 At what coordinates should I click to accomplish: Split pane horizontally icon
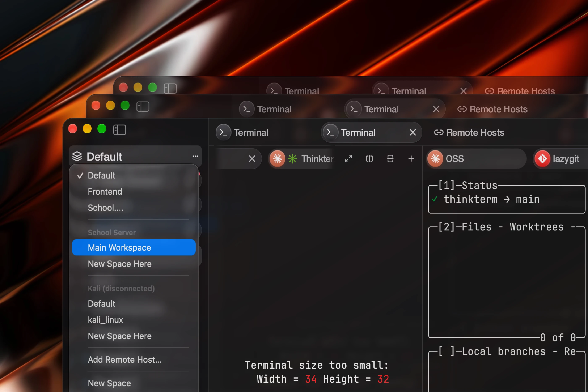click(x=390, y=158)
